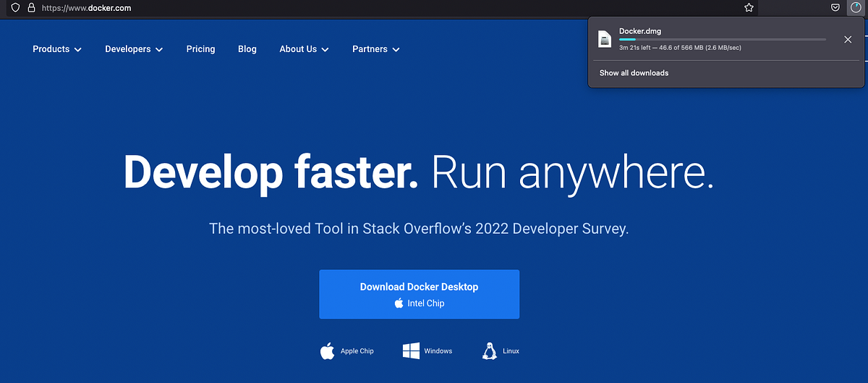Click the shield tracking protection icon

click(15, 7)
